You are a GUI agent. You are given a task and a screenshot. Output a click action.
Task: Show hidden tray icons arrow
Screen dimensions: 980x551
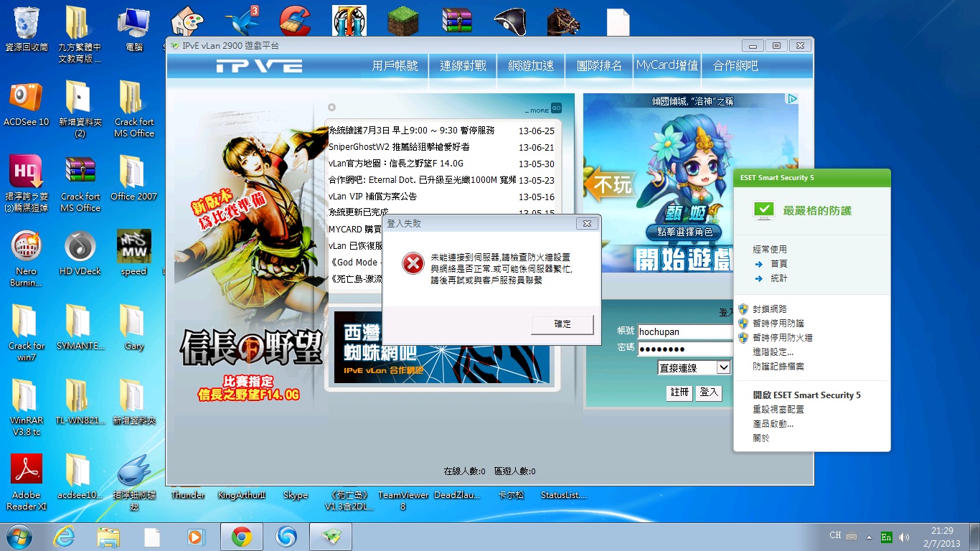pos(870,537)
